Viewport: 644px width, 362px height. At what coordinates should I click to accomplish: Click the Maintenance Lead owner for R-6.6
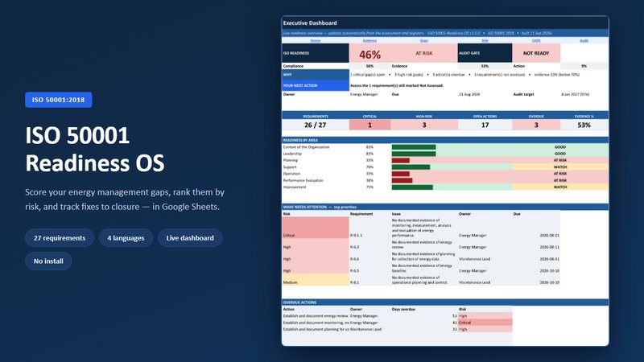[474, 259]
